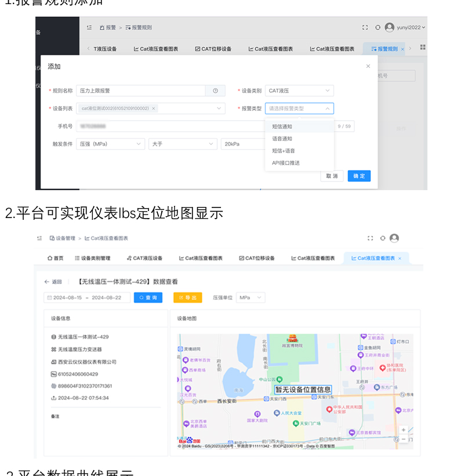Remove the cat液位测试002 device tag
Screen dimensions: 464x476
click(x=154, y=108)
